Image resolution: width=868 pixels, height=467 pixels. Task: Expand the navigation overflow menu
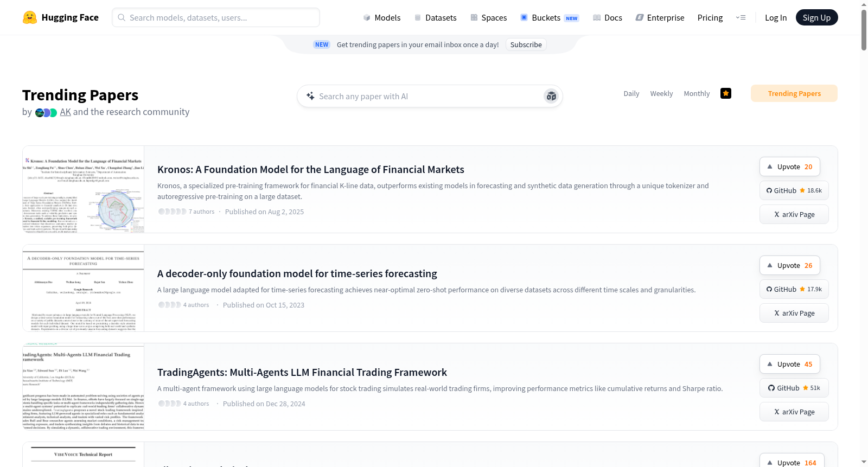tap(741, 17)
